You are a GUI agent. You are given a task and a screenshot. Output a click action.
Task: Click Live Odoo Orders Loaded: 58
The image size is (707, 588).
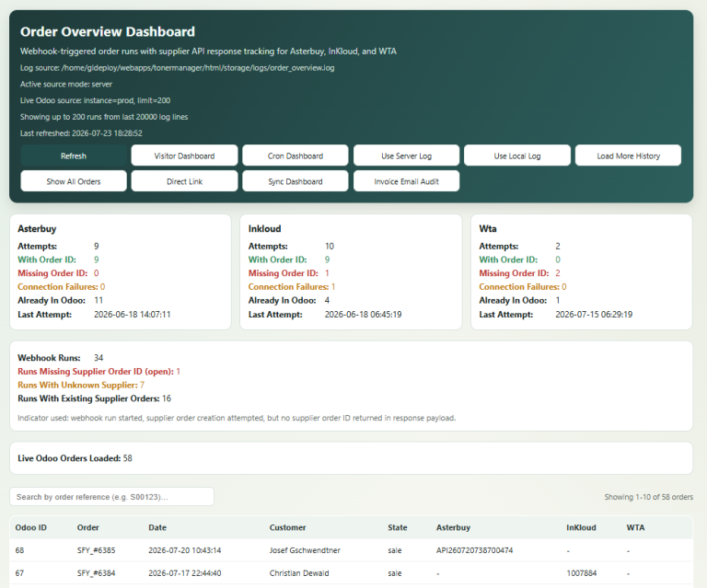(x=75, y=458)
